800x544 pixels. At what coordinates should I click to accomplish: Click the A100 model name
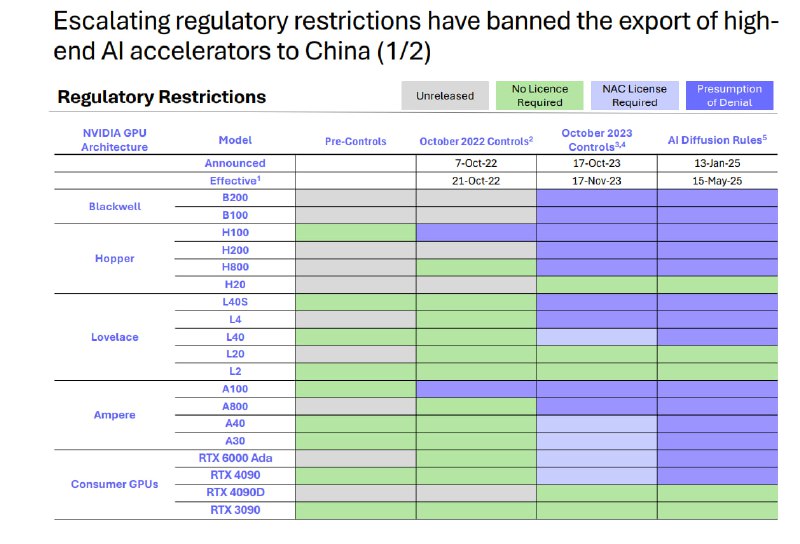coord(235,389)
